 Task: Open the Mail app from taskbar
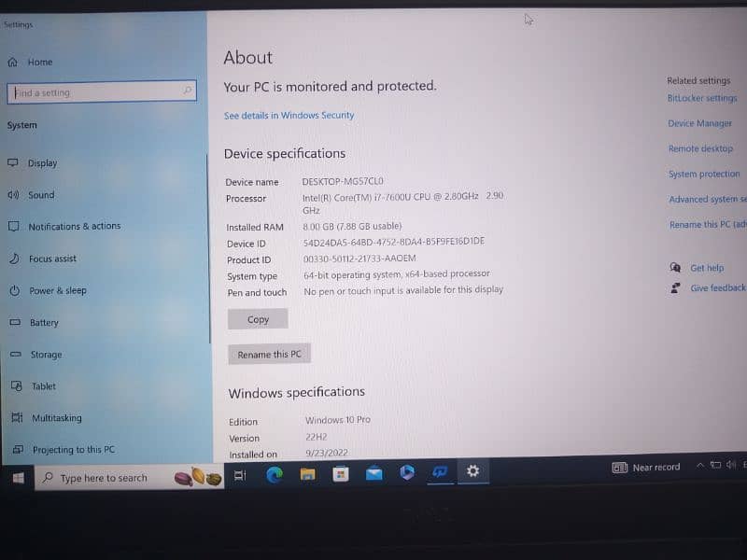click(373, 474)
